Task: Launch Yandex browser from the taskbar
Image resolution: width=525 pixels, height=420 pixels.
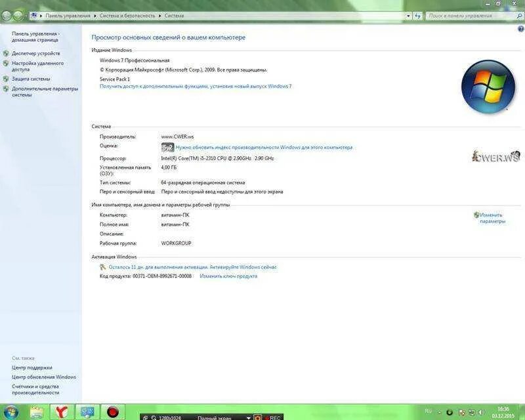Action: point(61,412)
